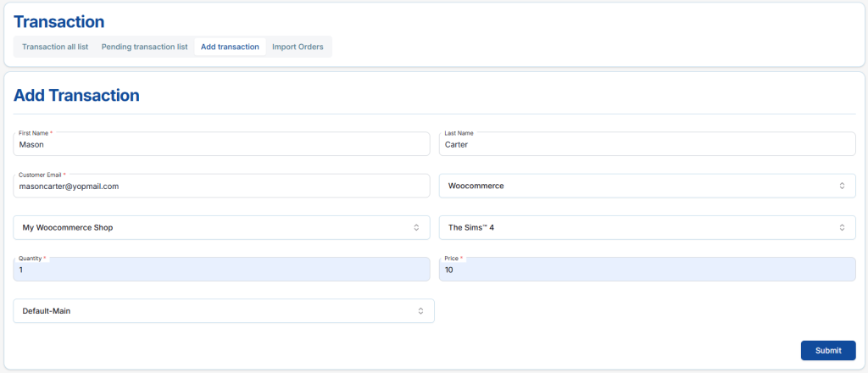
Task: Click the Quantity input field
Action: 221,270
